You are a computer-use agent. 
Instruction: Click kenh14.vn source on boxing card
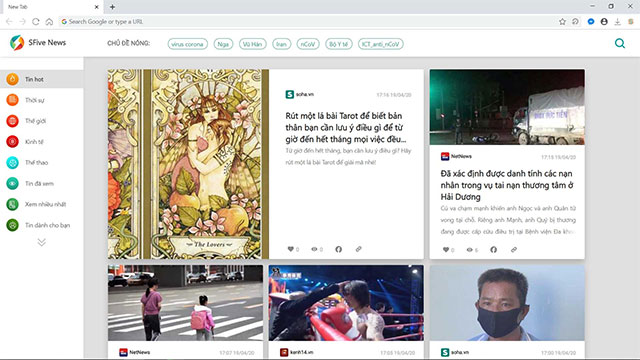[297, 352]
